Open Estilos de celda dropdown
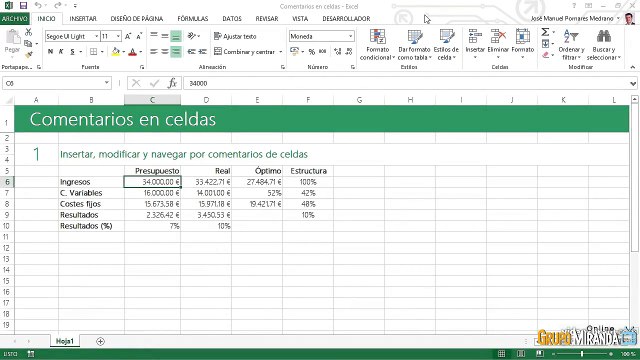 (x=446, y=45)
